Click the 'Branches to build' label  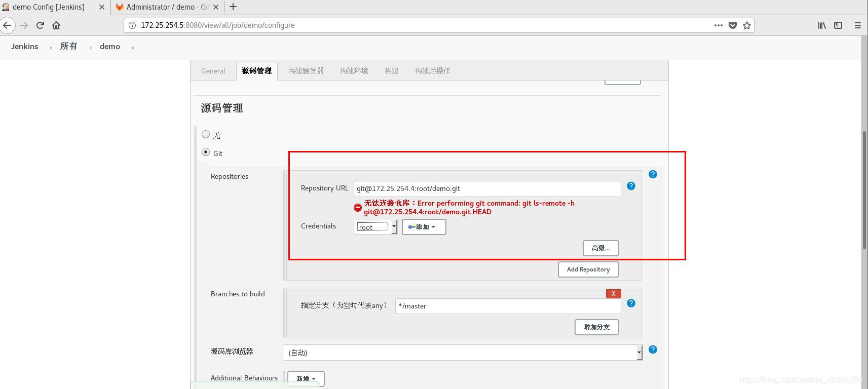(238, 294)
